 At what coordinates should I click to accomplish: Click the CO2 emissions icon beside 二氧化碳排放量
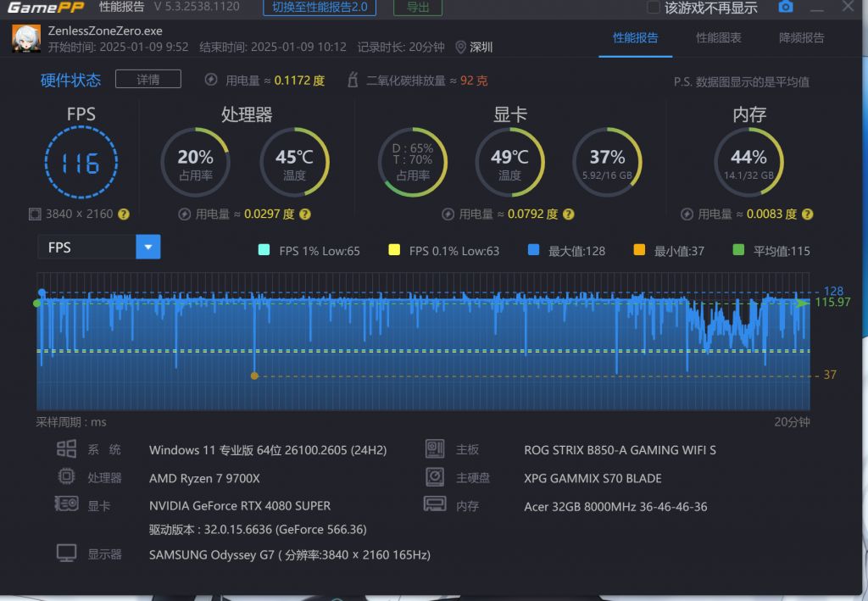(x=353, y=79)
